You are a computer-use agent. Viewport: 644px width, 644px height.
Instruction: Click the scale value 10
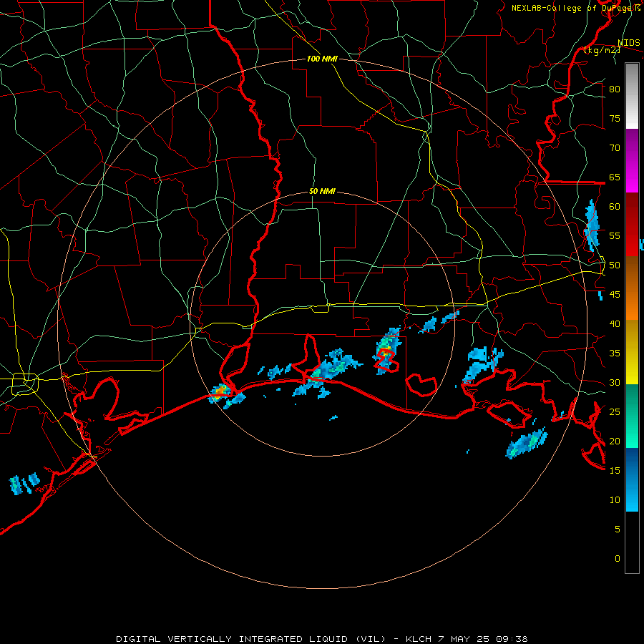615,500
